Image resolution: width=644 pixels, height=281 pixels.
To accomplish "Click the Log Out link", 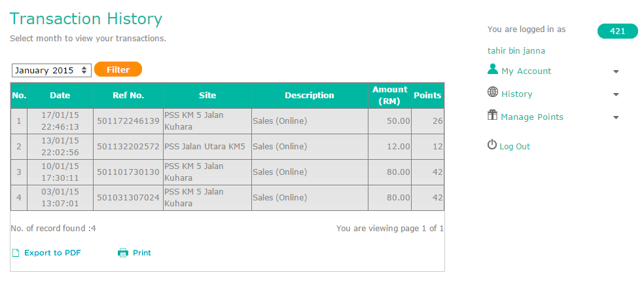I will click(x=514, y=147).
